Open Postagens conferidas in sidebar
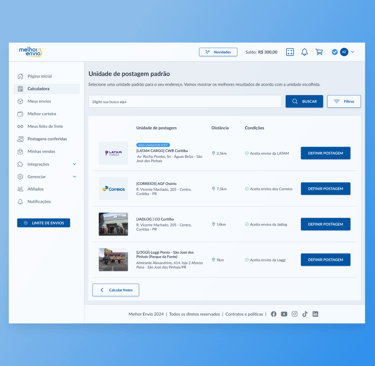This screenshot has height=366, width=375. tap(46, 139)
